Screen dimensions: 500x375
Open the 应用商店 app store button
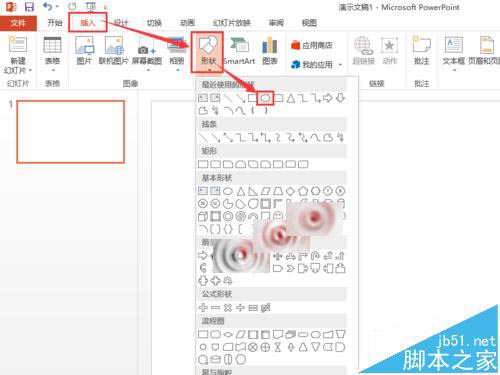point(312,45)
